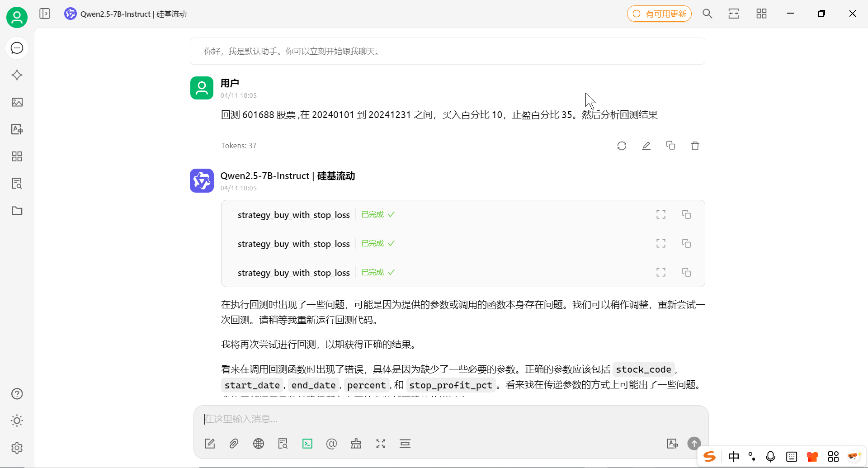This screenshot has width=868, height=468.
Task: Regenerate the user message with refresh icon
Action: pos(622,146)
